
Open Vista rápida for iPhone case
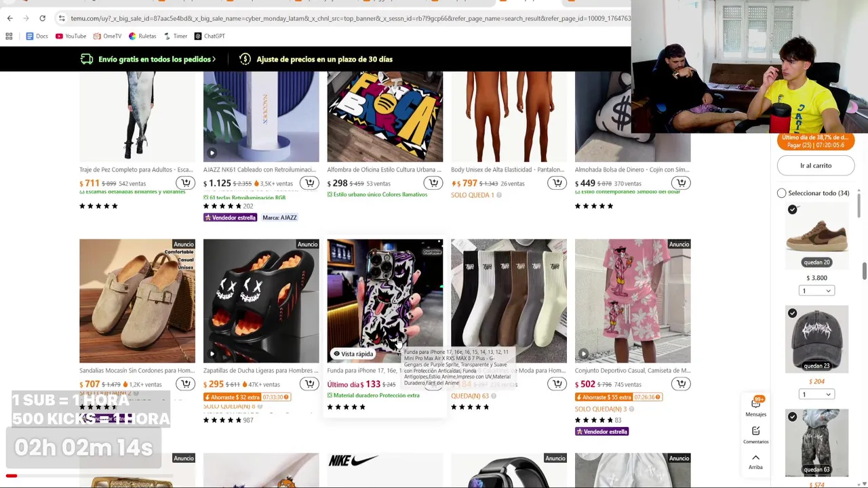click(x=352, y=354)
